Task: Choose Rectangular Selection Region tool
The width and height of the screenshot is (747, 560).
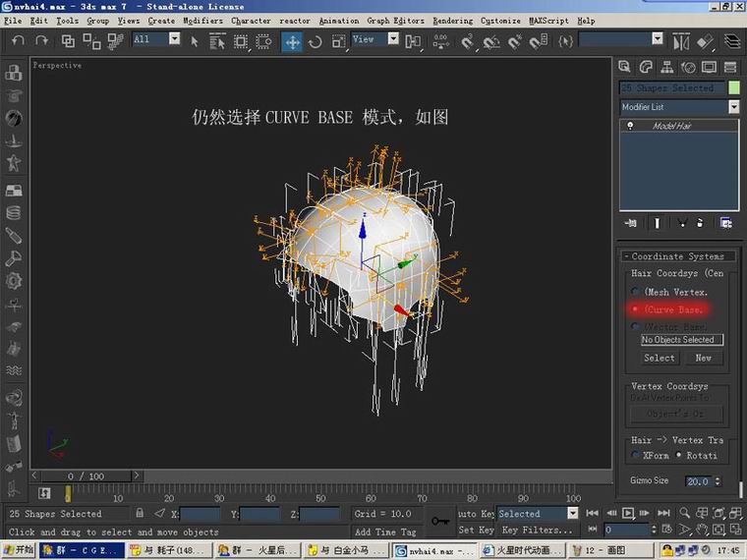Action: pyautogui.click(x=241, y=41)
